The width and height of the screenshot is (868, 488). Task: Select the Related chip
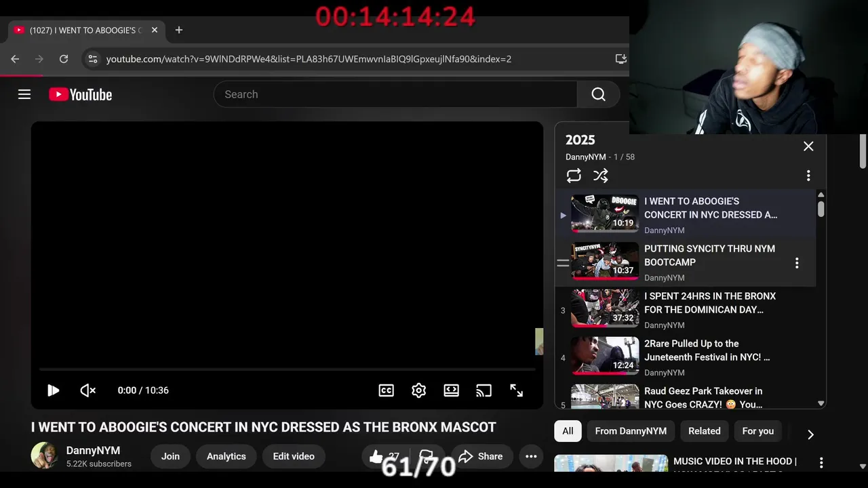(x=705, y=431)
